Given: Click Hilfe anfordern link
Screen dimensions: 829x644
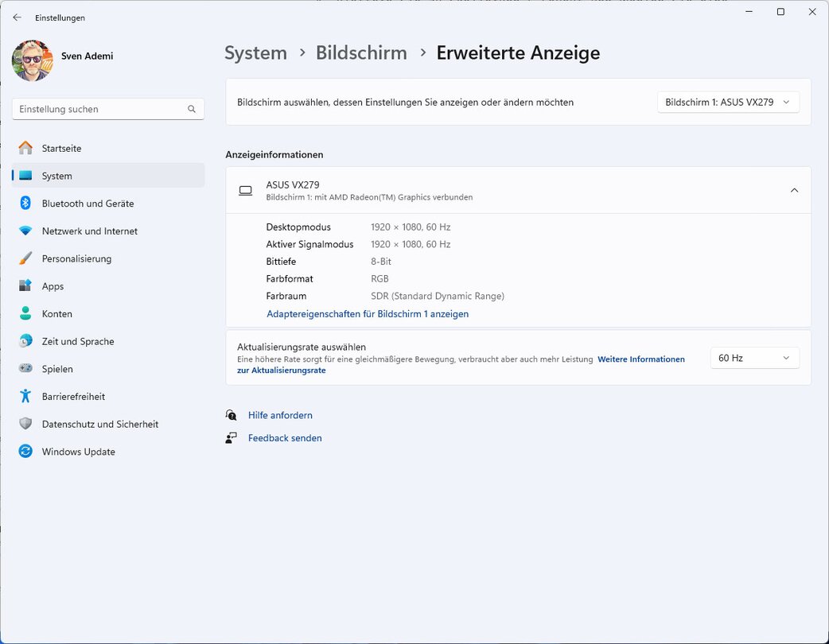Looking at the screenshot, I should [280, 415].
